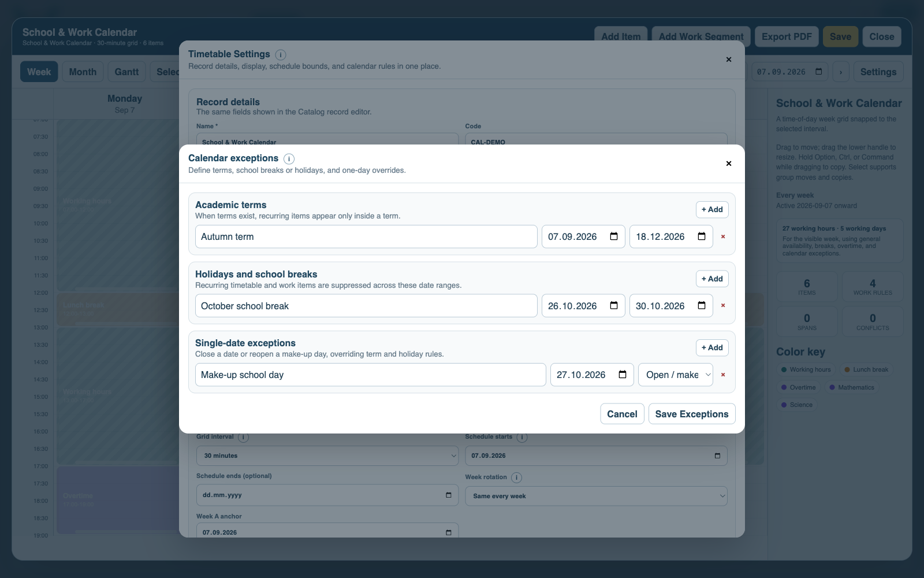This screenshot has height=578, width=924.
Task: Show info icon next to Timetable Settings title
Action: pos(281,55)
